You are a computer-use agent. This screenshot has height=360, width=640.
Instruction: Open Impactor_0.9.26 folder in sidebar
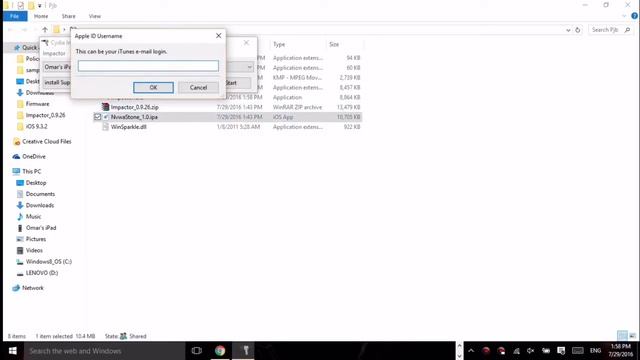45,115
